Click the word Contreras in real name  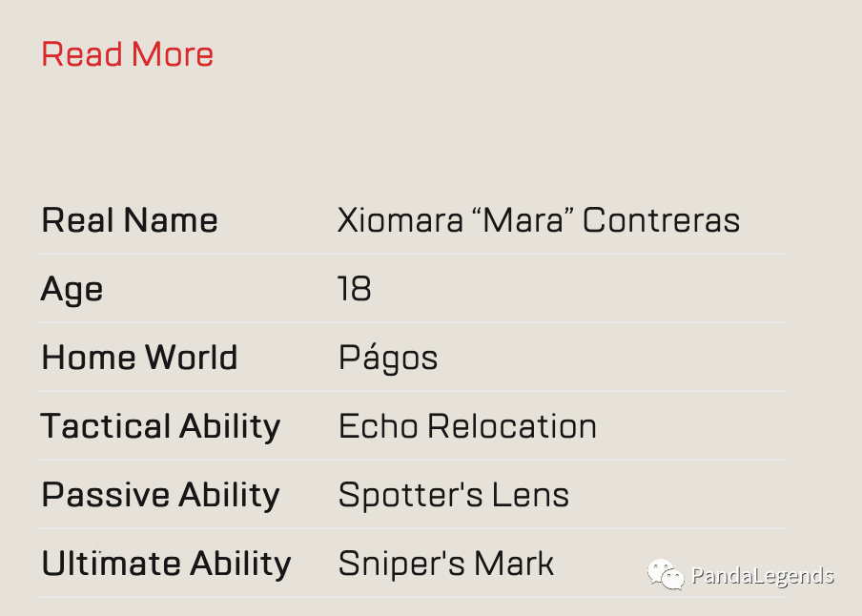(661, 220)
